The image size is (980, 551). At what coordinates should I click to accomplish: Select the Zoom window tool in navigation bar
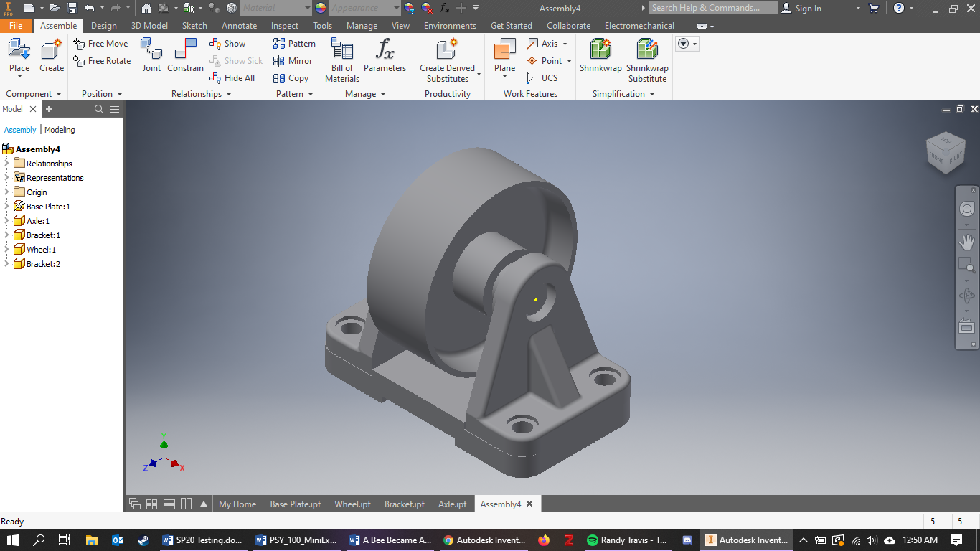(x=966, y=266)
